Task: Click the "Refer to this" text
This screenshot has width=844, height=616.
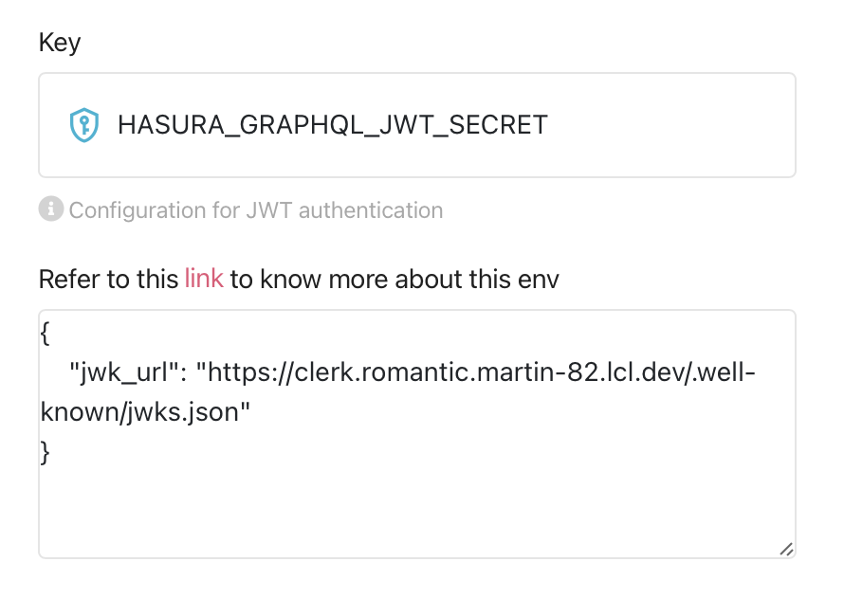Action: [108, 280]
